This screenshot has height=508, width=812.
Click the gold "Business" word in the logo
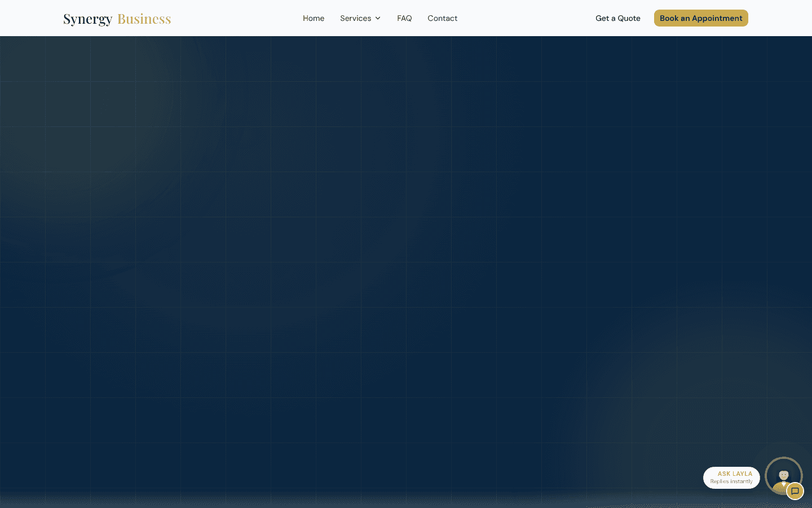tap(144, 19)
